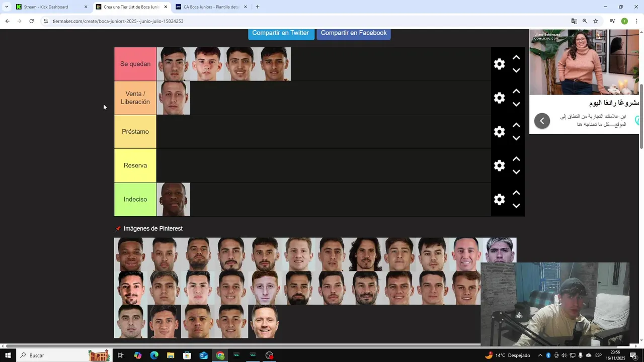Move Préstamo tier down
Image resolution: width=644 pixels, height=362 pixels.
point(516,138)
